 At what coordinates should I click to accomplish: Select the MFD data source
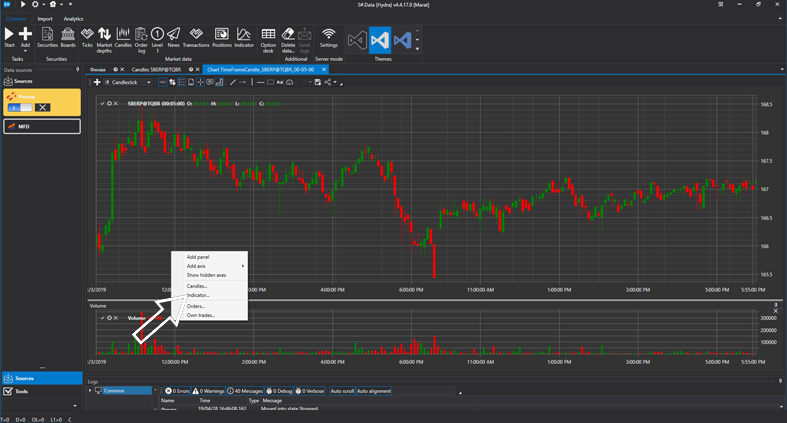point(42,126)
